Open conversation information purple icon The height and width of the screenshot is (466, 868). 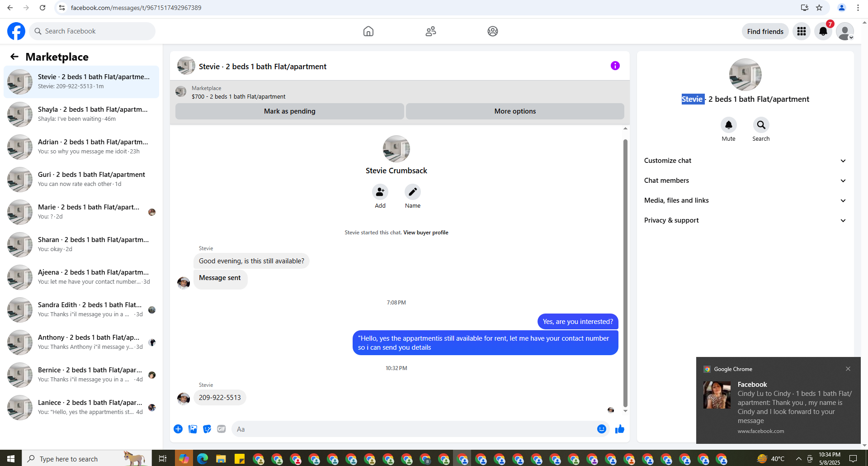615,66
